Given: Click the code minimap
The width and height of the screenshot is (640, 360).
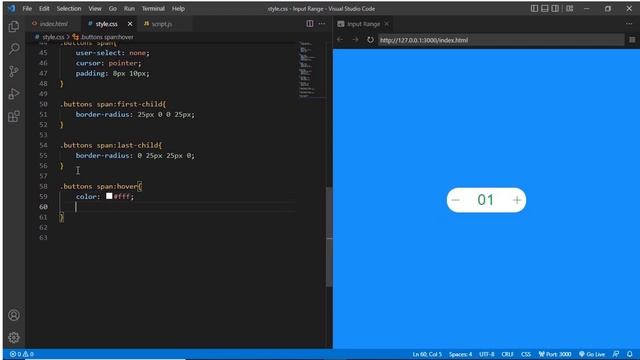Looking at the screenshot, I should [x=311, y=69].
